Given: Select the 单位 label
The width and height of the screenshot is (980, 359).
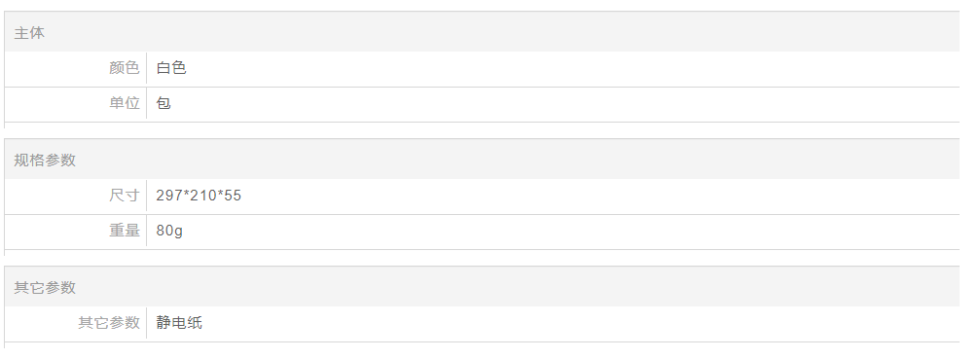Looking at the screenshot, I should (125, 103).
